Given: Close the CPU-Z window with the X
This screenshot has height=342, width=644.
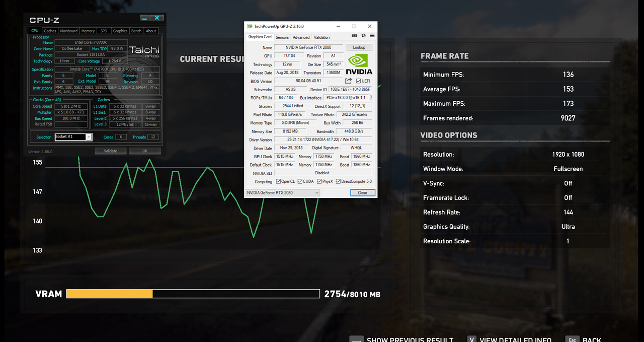Looking at the screenshot, I should tap(156, 18).
